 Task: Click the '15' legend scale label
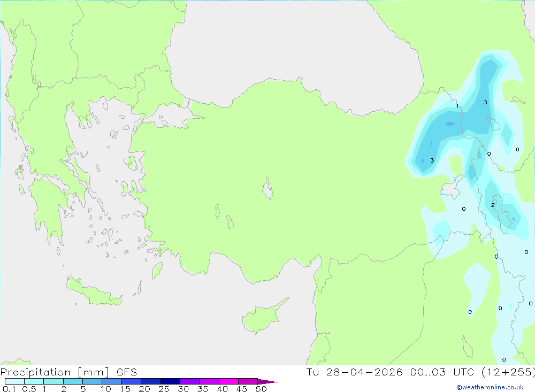125,389
